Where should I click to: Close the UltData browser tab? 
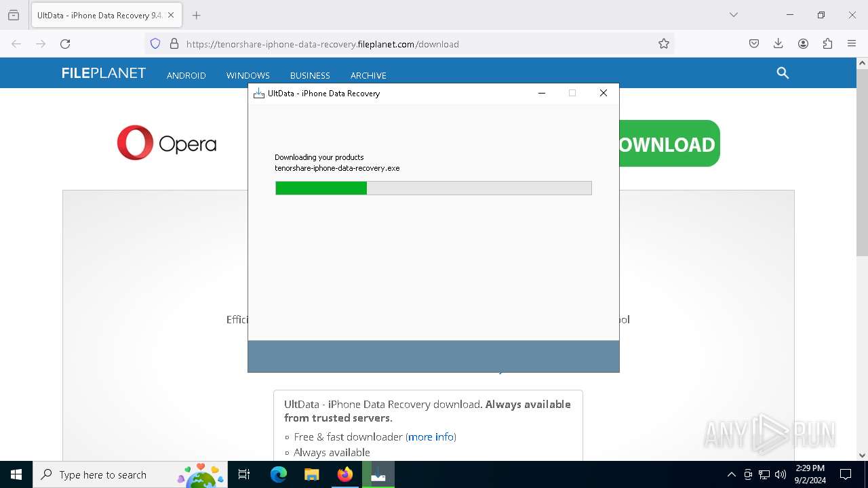point(171,15)
